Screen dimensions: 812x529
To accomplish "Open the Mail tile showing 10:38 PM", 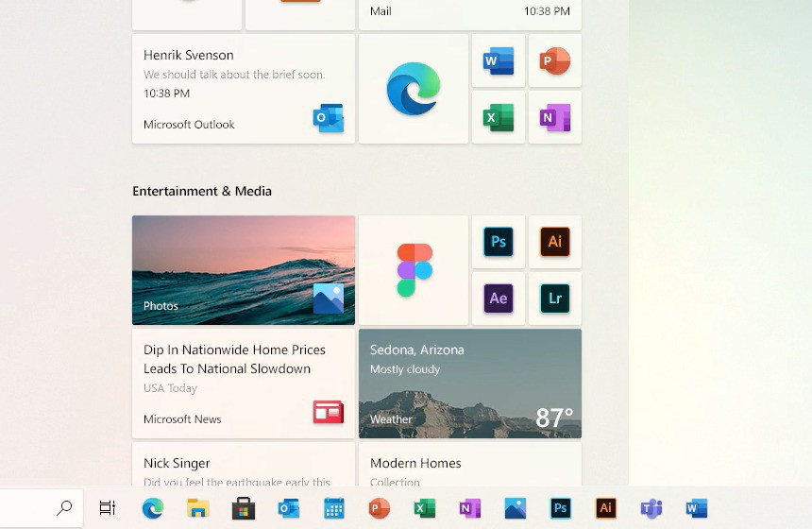I will [470, 14].
